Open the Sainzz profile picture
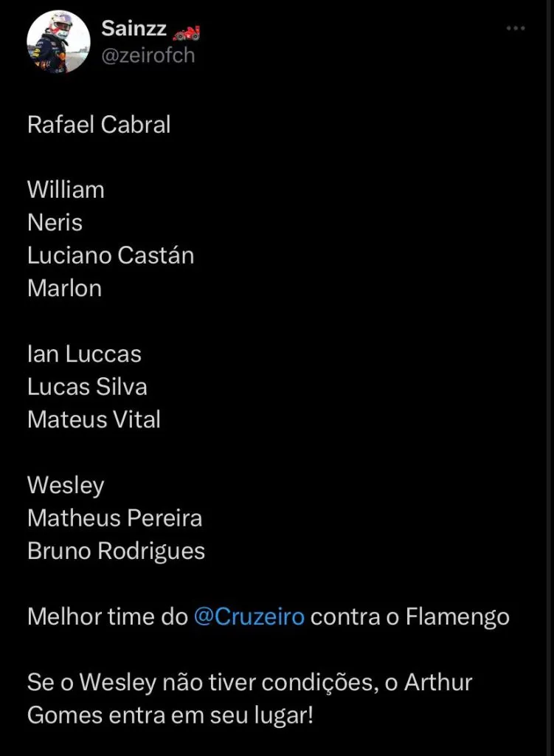This screenshot has width=554, height=756. 58,42
